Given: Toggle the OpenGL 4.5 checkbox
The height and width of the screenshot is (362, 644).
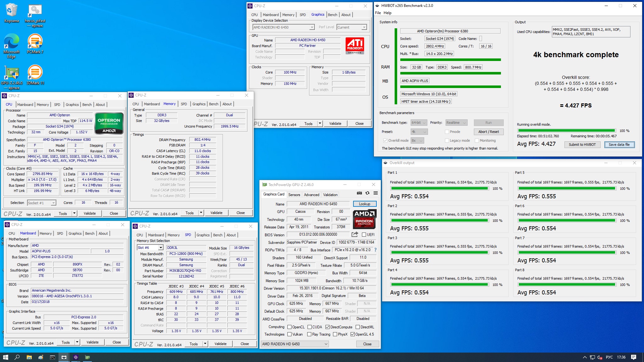Looking at the screenshot, I should 353,334.
